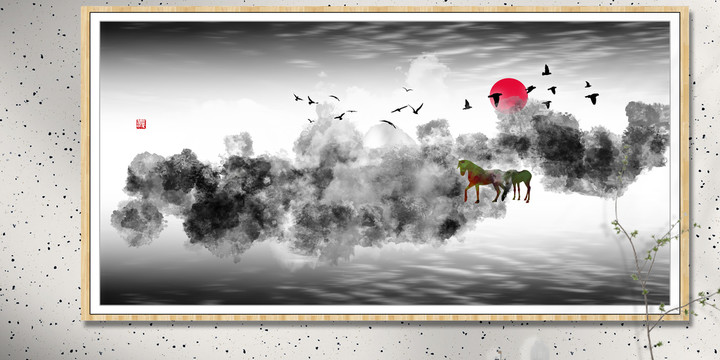Click the larger green-red horse
The height and width of the screenshot is (360, 720).
482,180
